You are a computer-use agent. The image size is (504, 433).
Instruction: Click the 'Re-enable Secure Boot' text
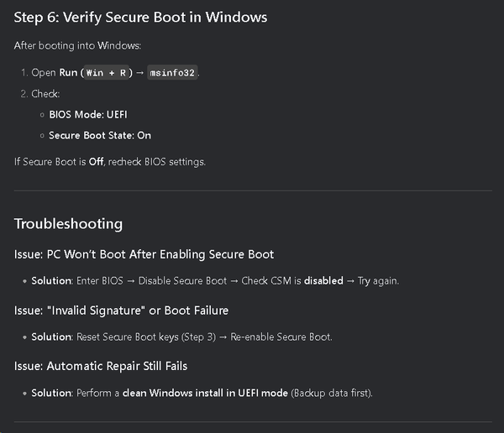[x=281, y=337]
